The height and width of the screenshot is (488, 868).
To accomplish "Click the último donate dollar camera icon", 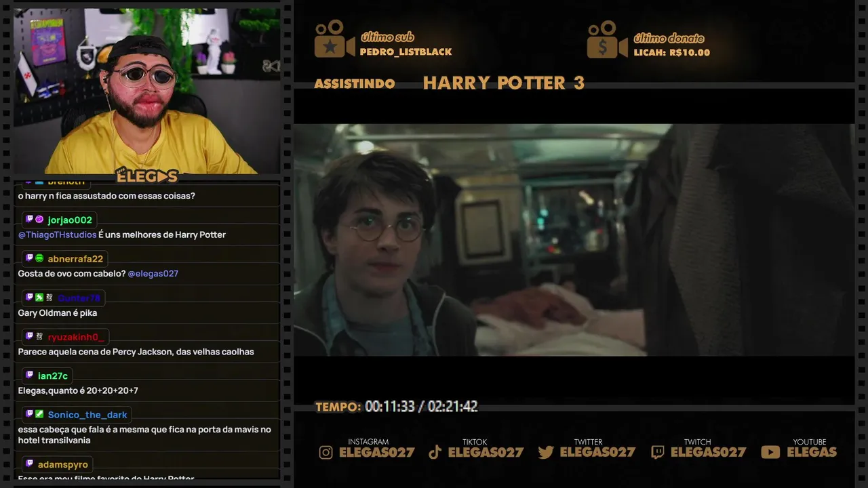I will 607,39.
